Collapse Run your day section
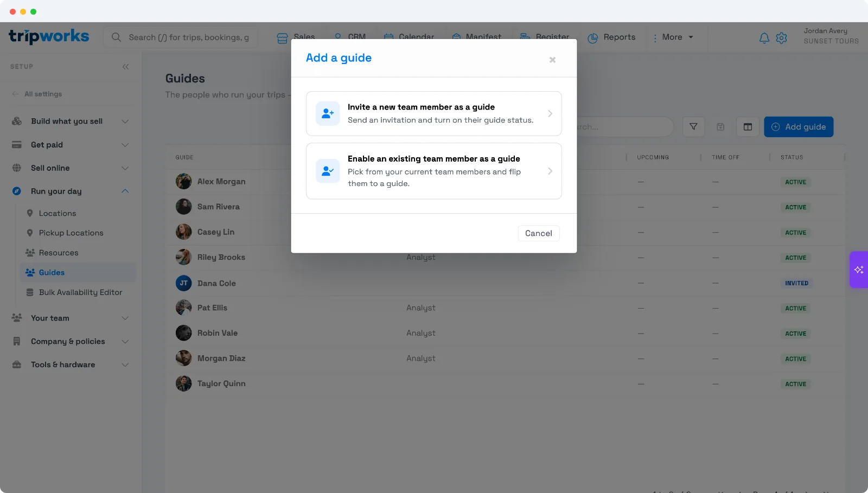Screen dimensions: 868x493 pyautogui.click(x=71, y=191)
